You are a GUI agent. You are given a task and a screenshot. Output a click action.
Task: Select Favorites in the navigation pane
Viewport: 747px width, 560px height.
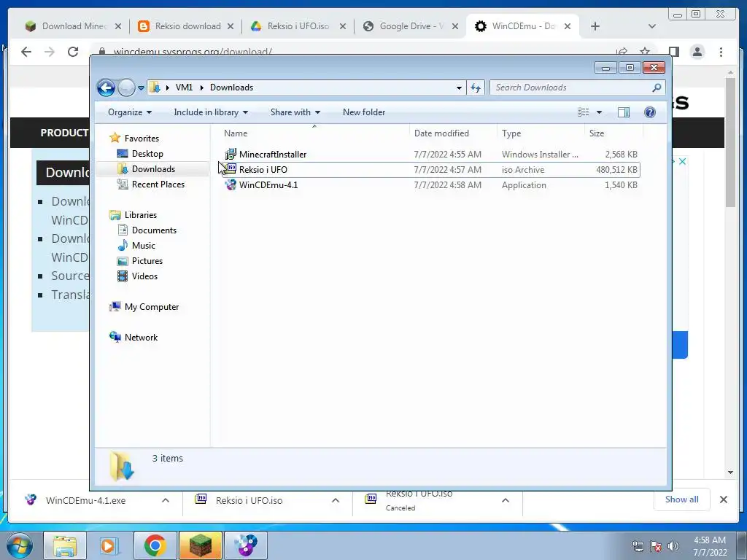(x=142, y=138)
